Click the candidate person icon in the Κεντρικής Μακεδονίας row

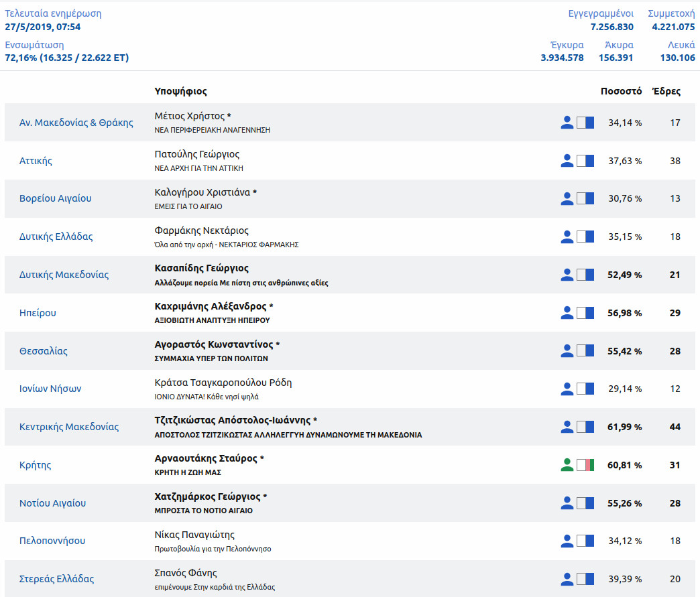coord(567,427)
